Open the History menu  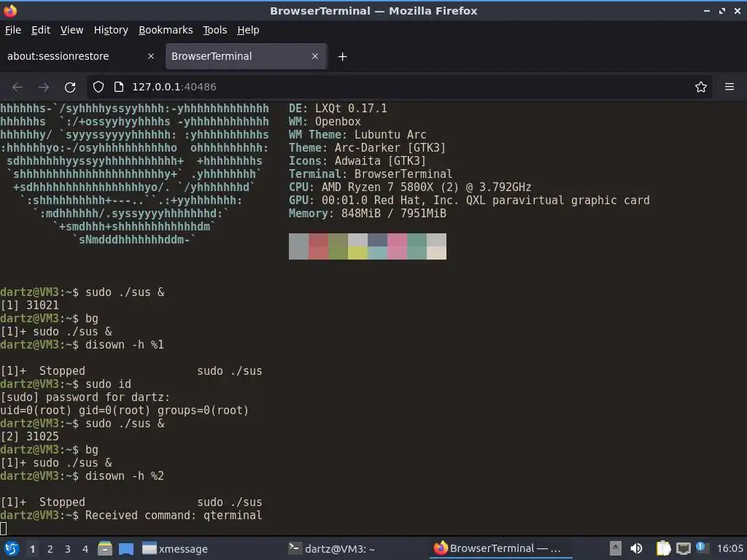coord(111,30)
